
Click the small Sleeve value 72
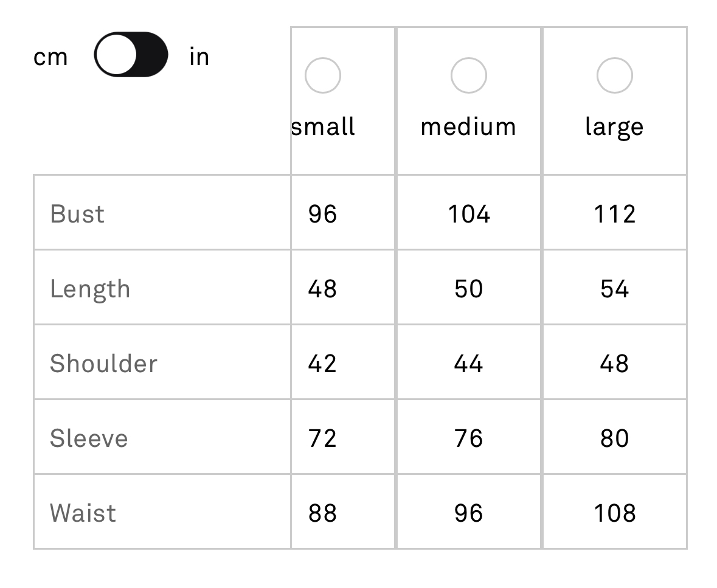[322, 438]
